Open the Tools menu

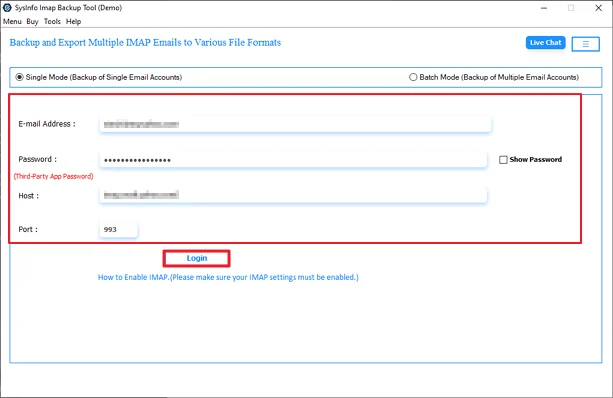52,22
